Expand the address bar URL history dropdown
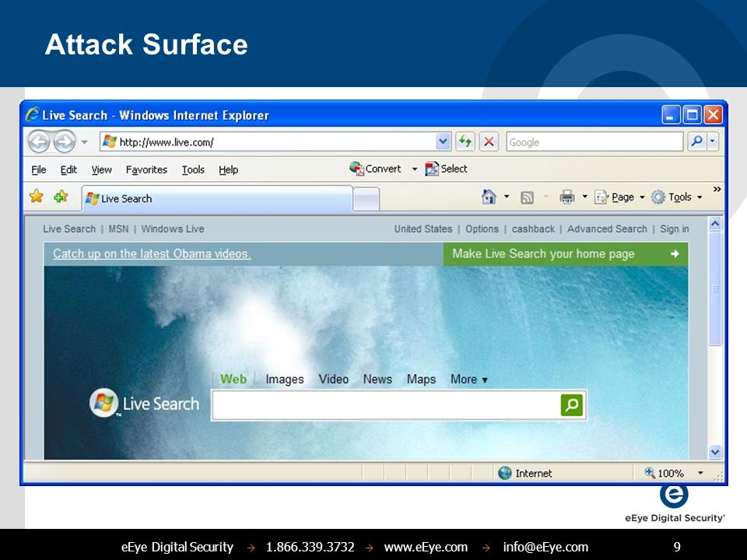The image size is (747, 560). (443, 142)
